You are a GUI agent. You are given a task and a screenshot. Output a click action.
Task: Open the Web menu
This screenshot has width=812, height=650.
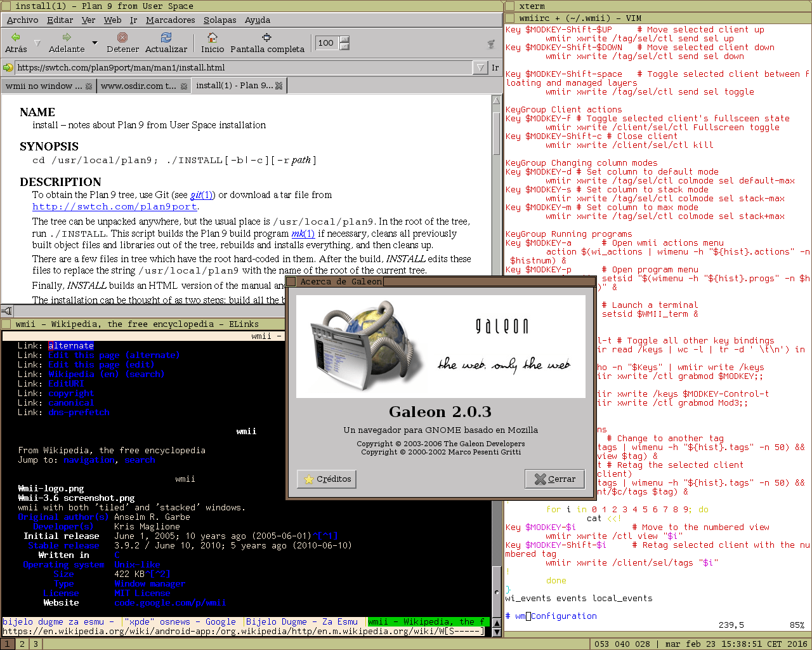113,20
